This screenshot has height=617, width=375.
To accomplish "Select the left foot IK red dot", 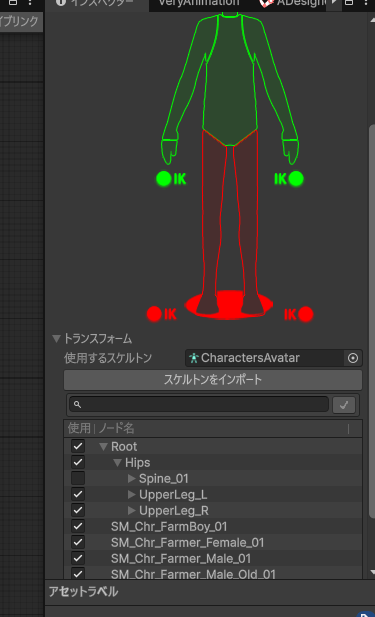I will point(154,314).
